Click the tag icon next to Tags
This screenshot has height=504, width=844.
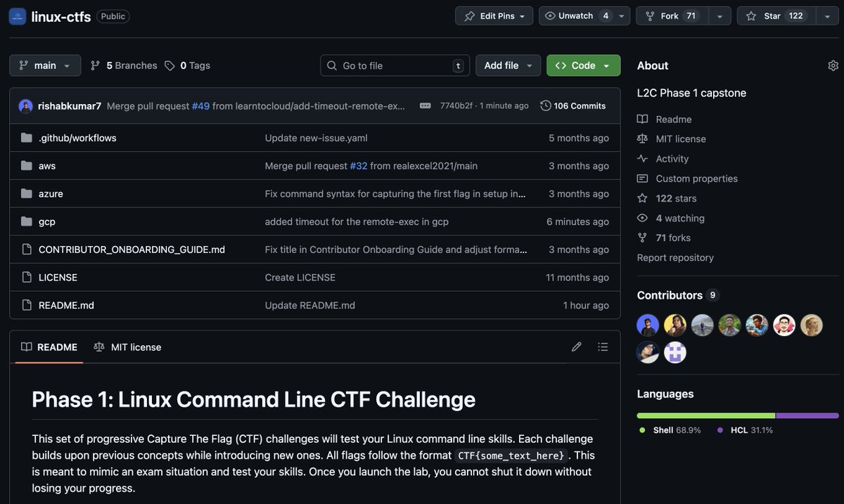click(170, 65)
